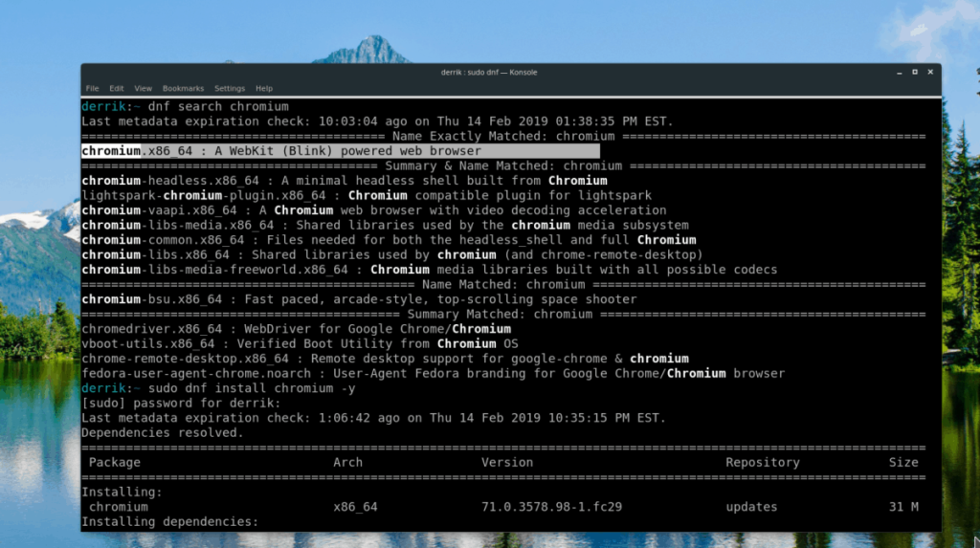980x548 pixels.
Task: Click the Konsole title bar text
Action: pyautogui.click(x=489, y=73)
